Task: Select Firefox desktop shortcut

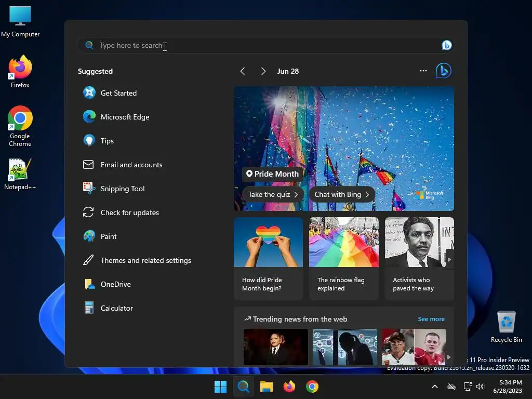Action: 20,72
